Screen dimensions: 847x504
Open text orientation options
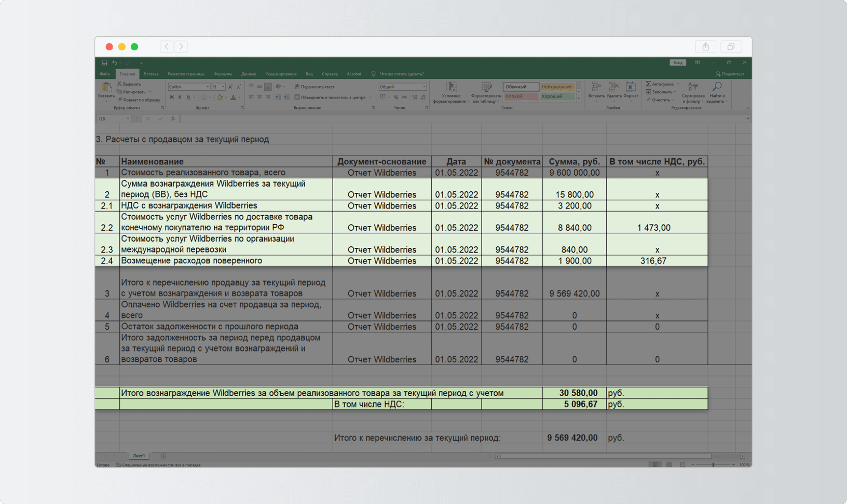pos(280,87)
